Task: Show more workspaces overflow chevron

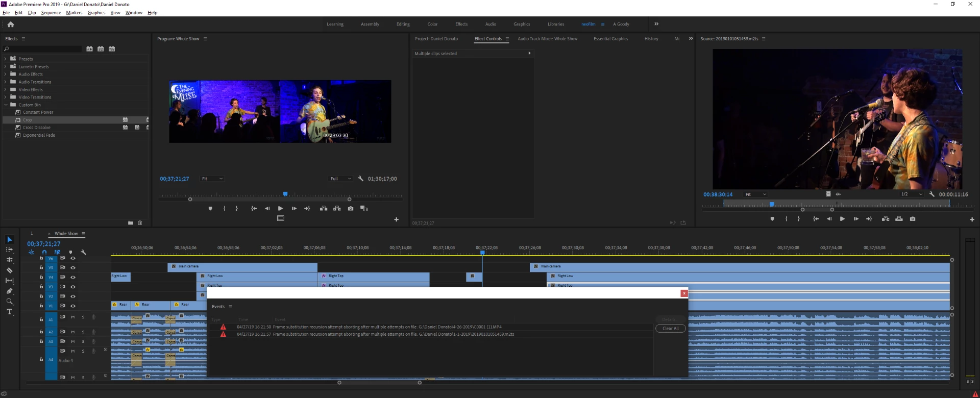Action: [x=656, y=24]
